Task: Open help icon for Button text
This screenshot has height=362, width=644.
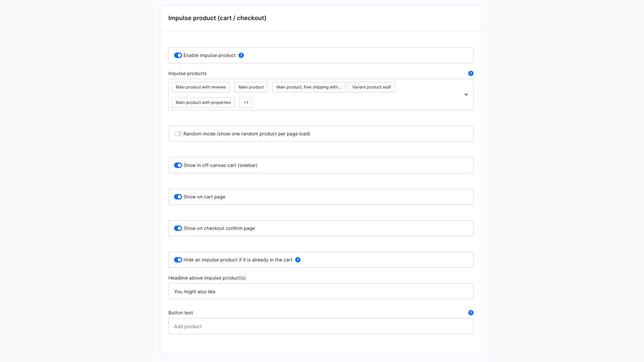Action: pyautogui.click(x=471, y=313)
